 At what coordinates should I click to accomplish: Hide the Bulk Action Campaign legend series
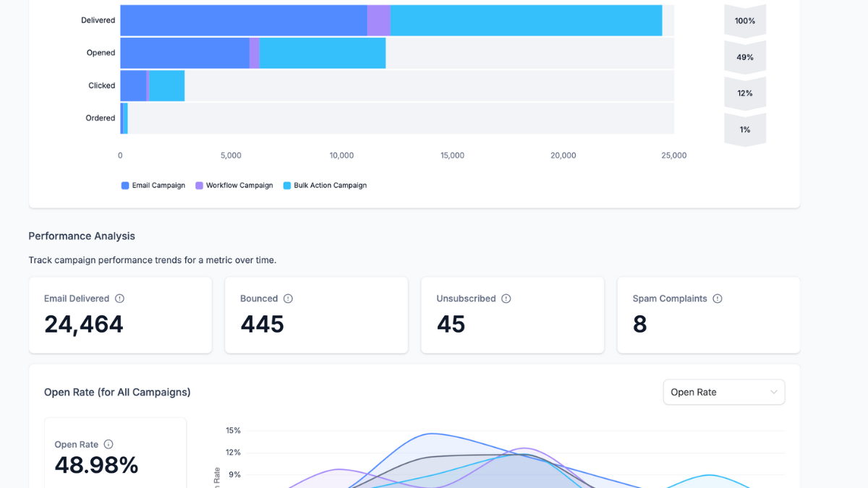click(325, 186)
